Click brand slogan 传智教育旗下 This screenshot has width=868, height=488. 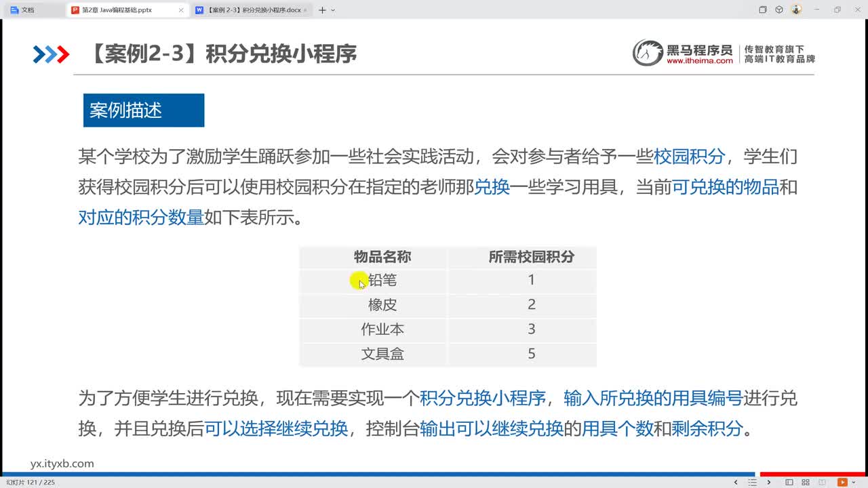coord(774,49)
